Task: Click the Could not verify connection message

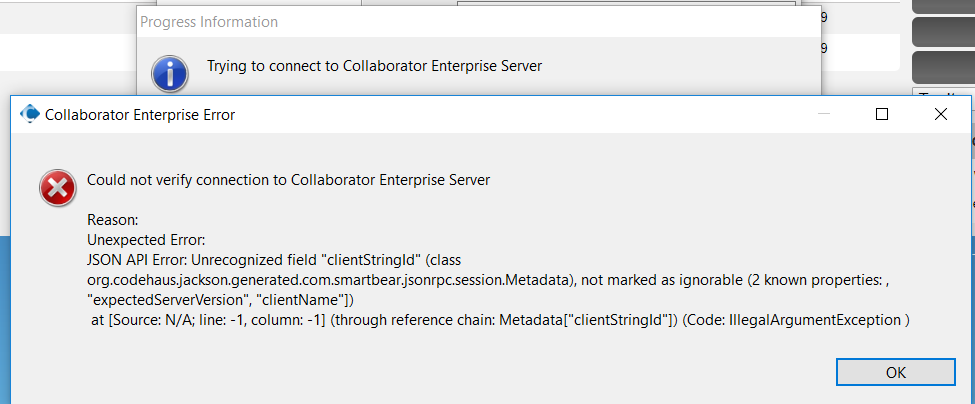Action: coord(288,180)
